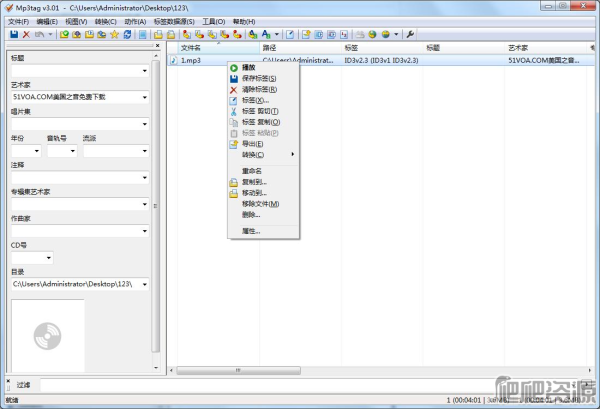Choose 标签 复制(O) in the context menu
This screenshot has width=600, height=409.
263,122
